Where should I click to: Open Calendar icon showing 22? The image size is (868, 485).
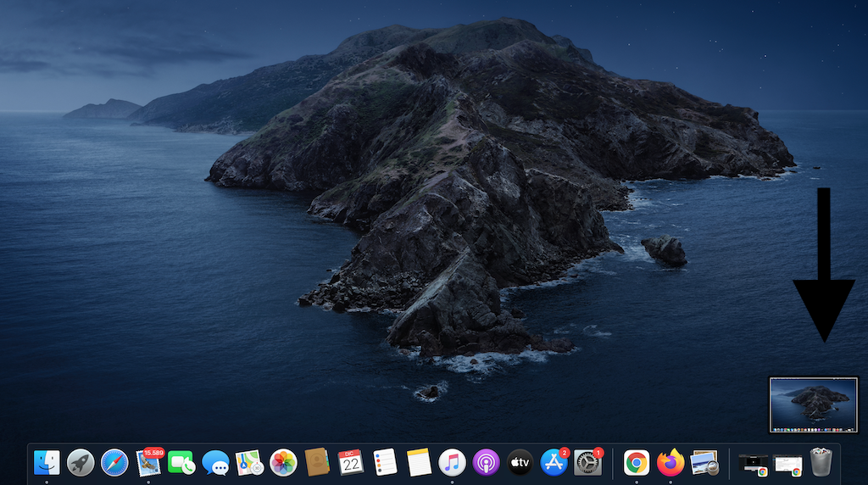[x=350, y=462]
